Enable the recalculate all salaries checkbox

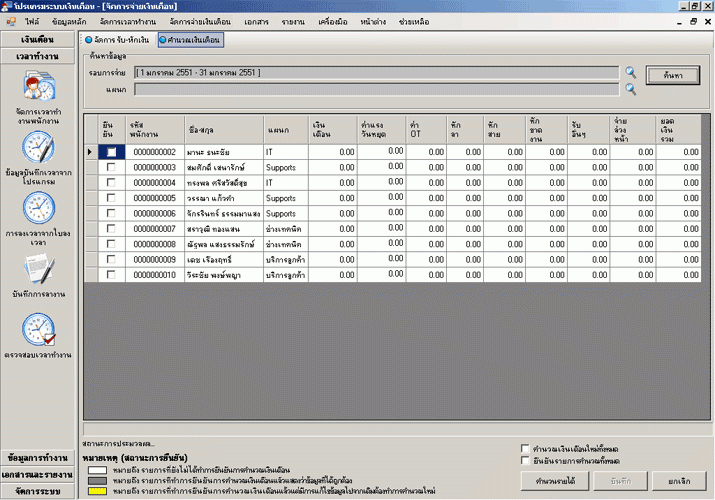pyautogui.click(x=525, y=448)
